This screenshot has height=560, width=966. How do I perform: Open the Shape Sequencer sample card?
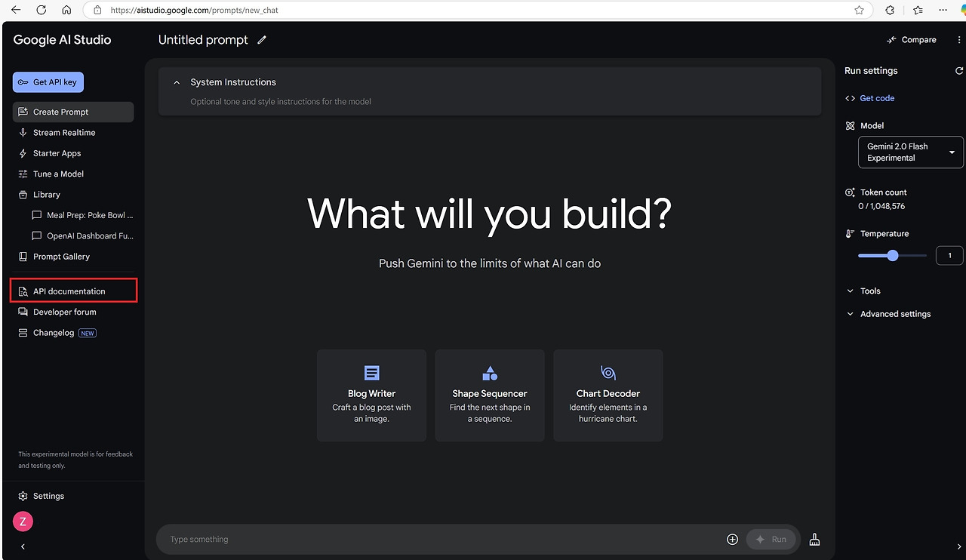[x=490, y=395]
